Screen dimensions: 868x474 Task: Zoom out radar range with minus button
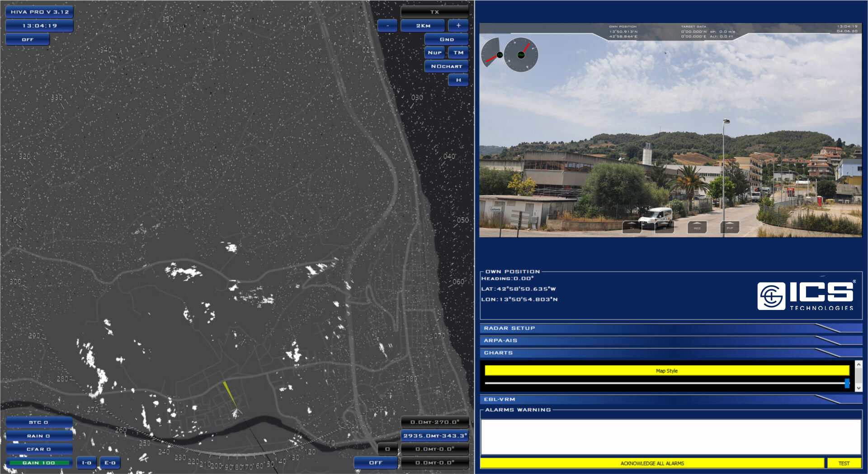pyautogui.click(x=387, y=26)
